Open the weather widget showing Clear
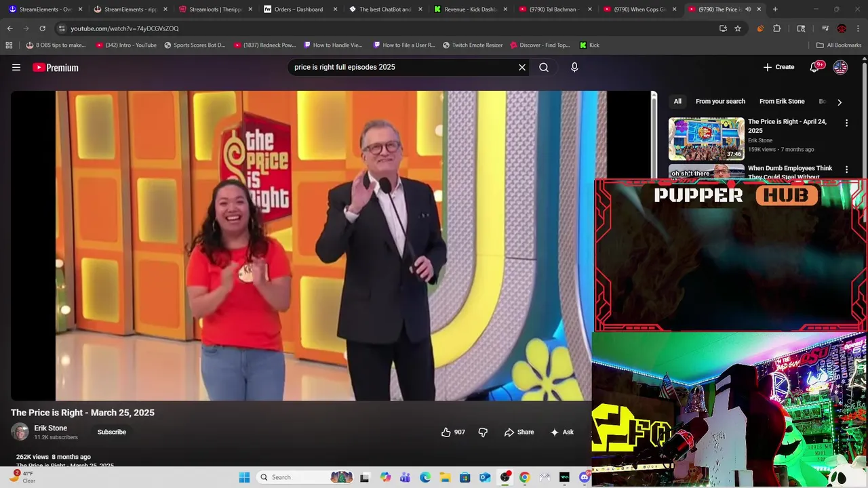Viewport: 868px width, 488px height. click(x=22, y=476)
